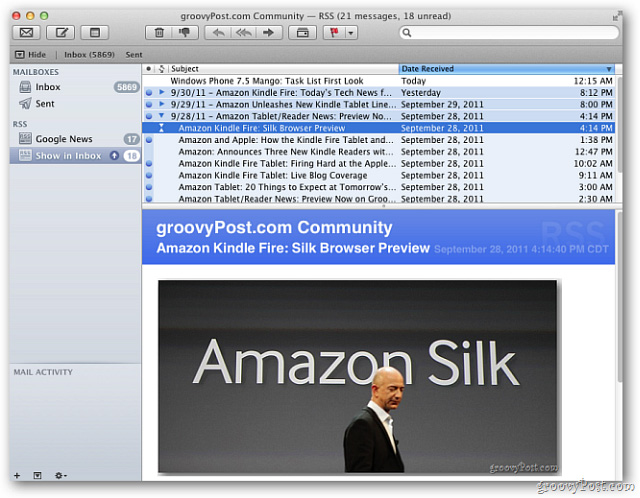Reply All using double left arrows
640x498 pixels.
click(x=243, y=32)
